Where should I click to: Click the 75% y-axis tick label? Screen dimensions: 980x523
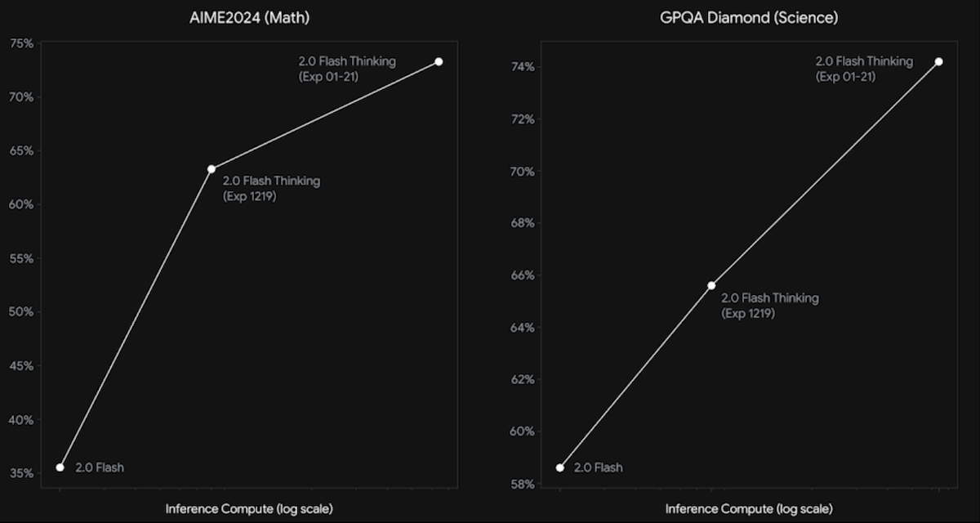coord(20,43)
